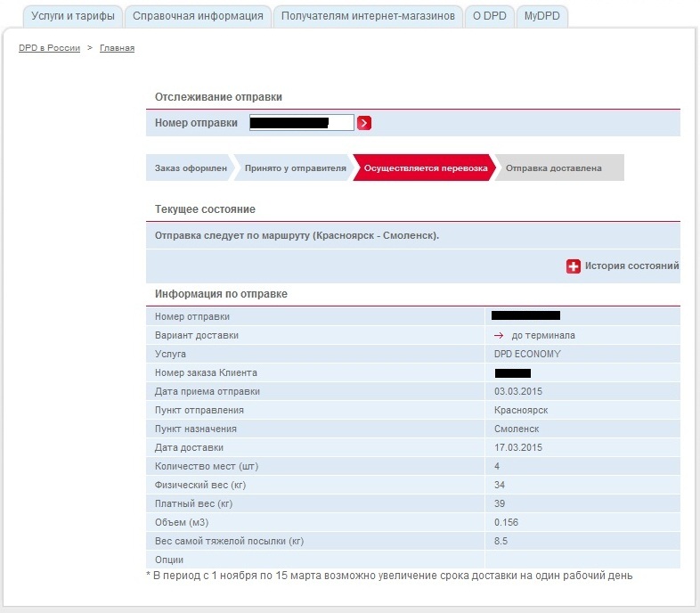The image size is (700, 613).
Task: Click the Пункт назначения label
Action: 196,429
